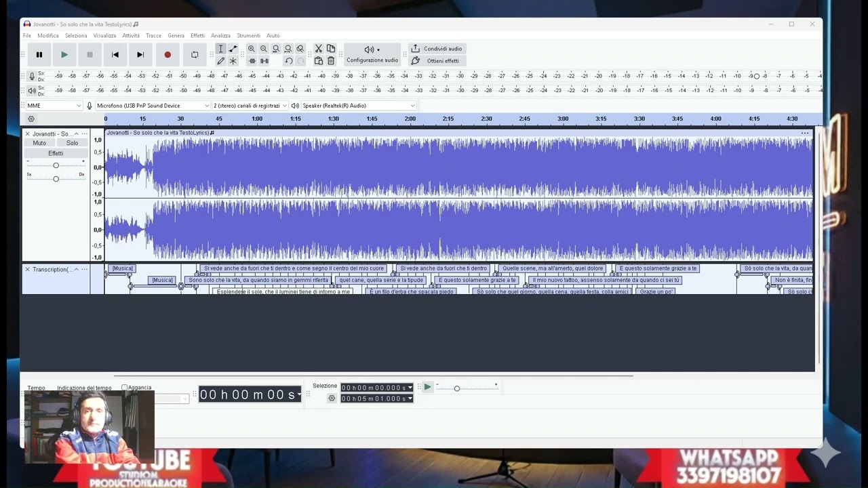Open the selection toolbar gear settings
Image resolution: width=868 pixels, height=488 pixels.
(x=332, y=399)
